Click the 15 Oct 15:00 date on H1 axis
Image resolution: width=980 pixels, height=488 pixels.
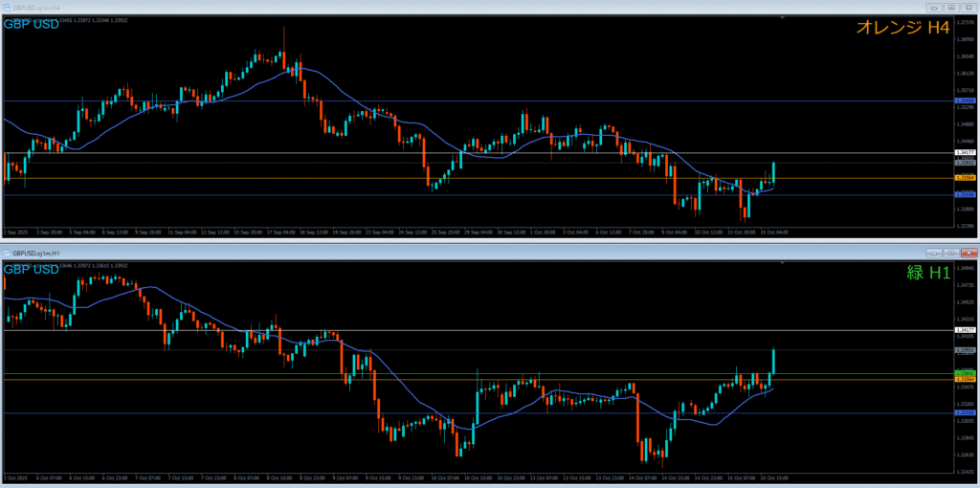pos(775,478)
